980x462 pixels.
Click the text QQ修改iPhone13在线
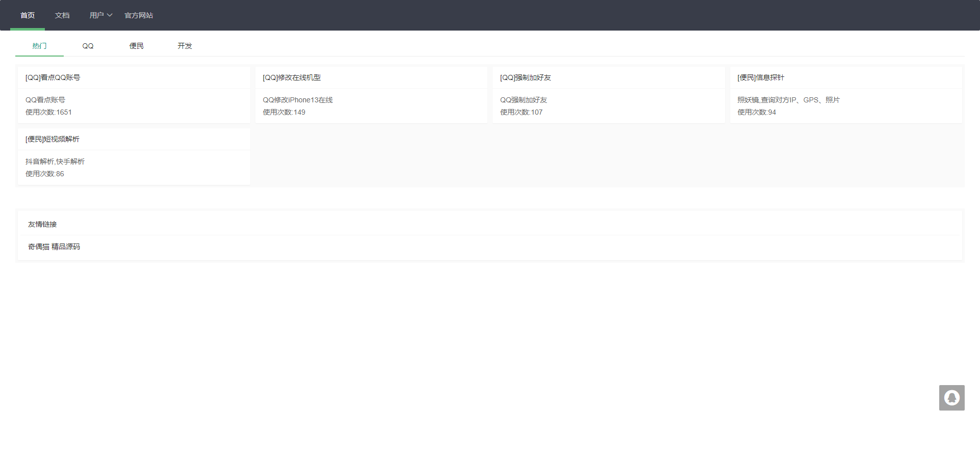tap(298, 100)
